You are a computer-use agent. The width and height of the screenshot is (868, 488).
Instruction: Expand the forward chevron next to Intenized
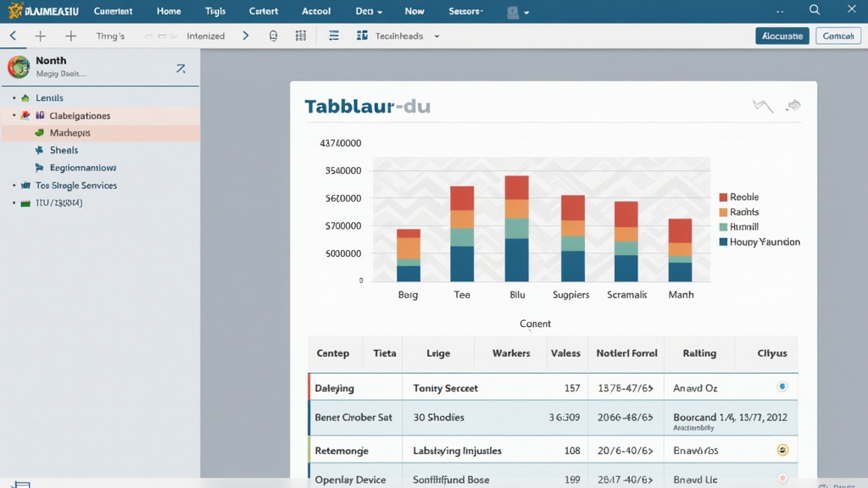click(245, 36)
